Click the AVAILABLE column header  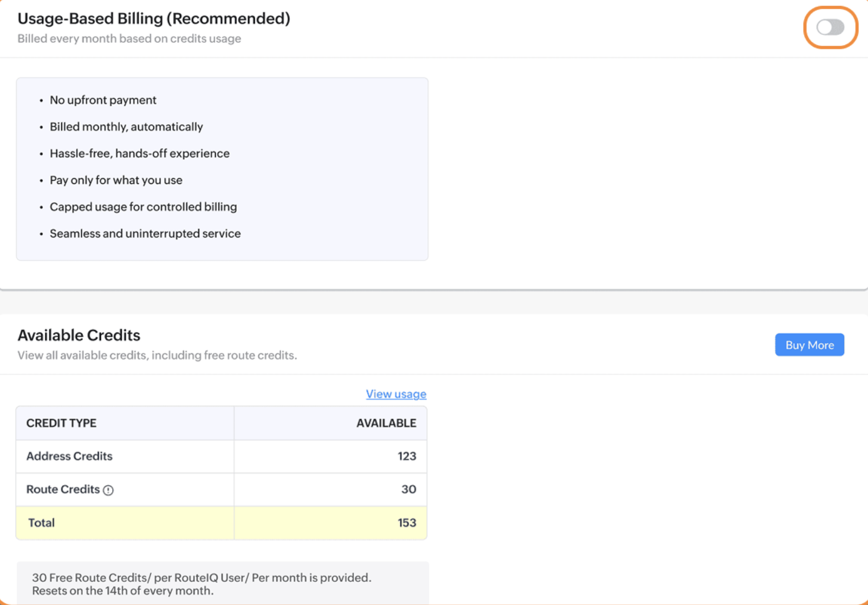click(x=386, y=423)
